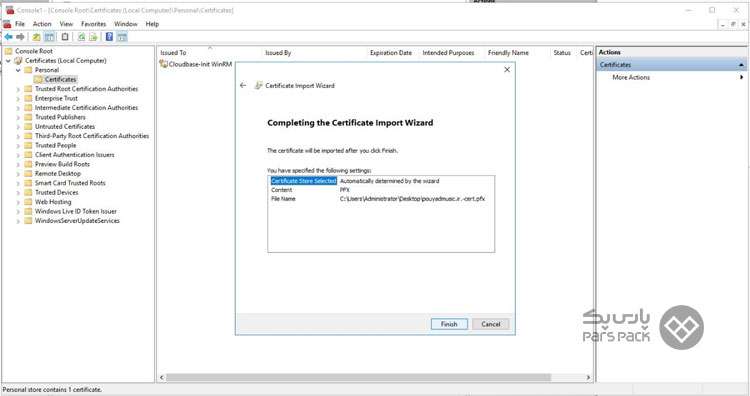Close the import wizard dialog
This screenshot has width=750, height=396.
[x=507, y=70]
